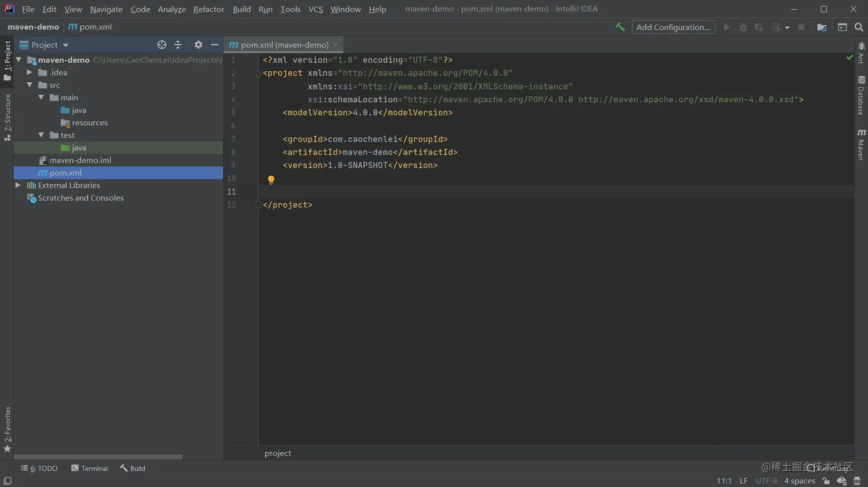Close the pom.xml editor tab
This screenshot has width=868, height=487.
pyautogui.click(x=336, y=45)
